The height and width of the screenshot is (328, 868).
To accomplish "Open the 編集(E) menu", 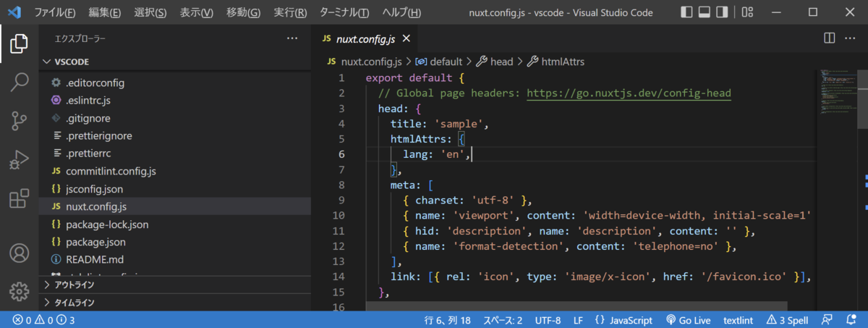I will (105, 13).
